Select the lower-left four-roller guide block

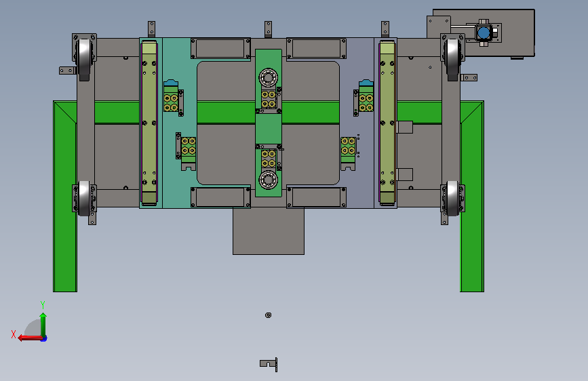tap(189, 153)
